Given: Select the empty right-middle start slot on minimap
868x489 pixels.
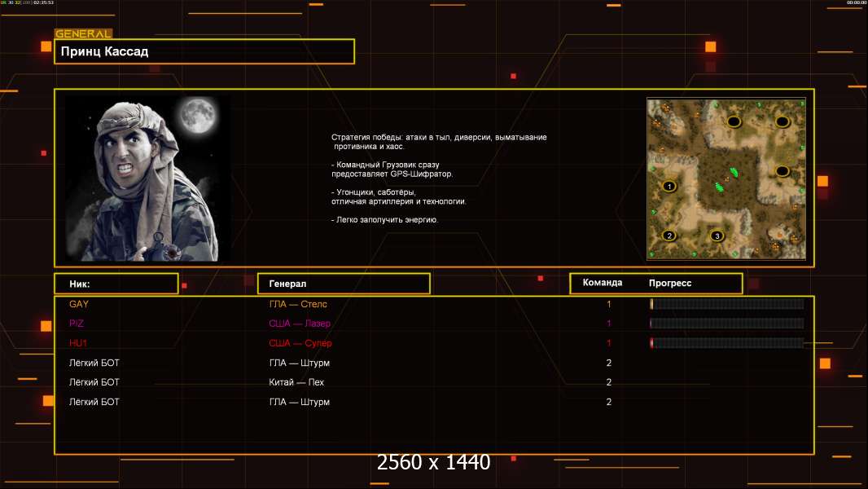Looking at the screenshot, I should click(x=783, y=171).
